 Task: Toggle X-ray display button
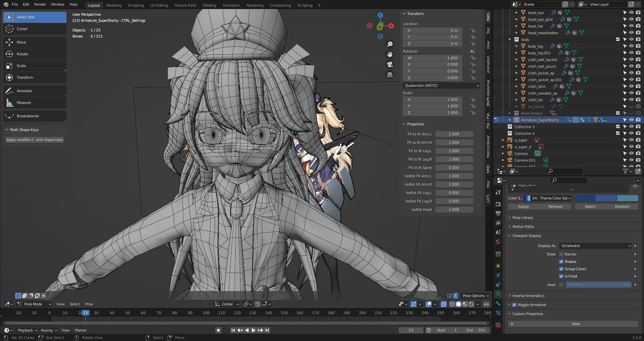click(444, 304)
